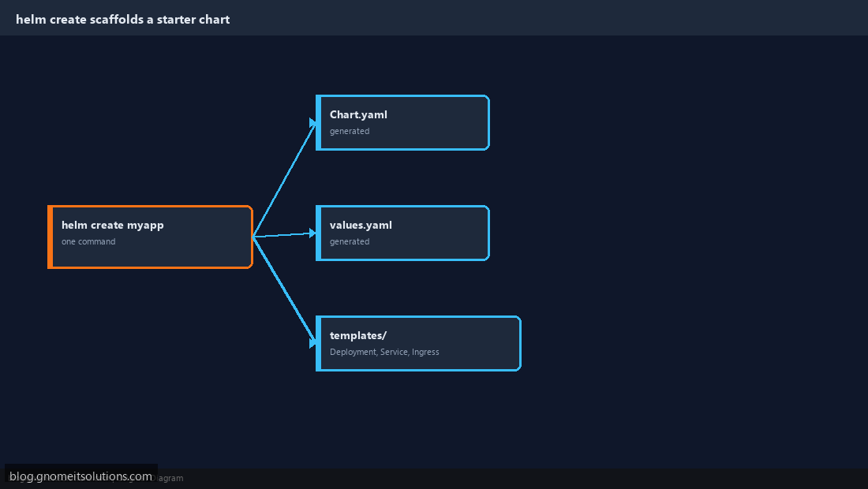Click the 'helm create scaffolds a starter chart' title
The height and width of the screenshot is (489, 868).
point(123,20)
